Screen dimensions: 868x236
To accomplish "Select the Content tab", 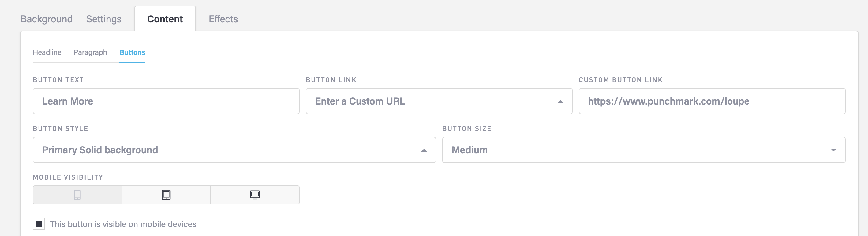I will [165, 19].
